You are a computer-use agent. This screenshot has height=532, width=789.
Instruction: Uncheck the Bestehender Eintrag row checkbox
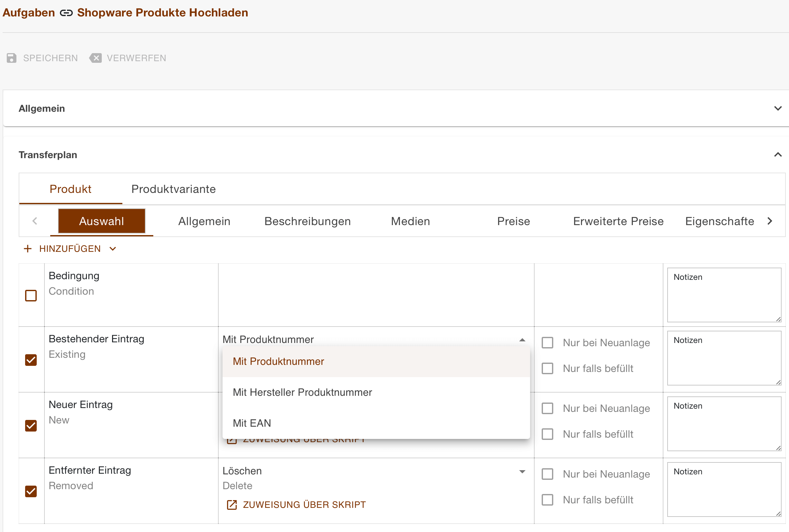click(31, 360)
